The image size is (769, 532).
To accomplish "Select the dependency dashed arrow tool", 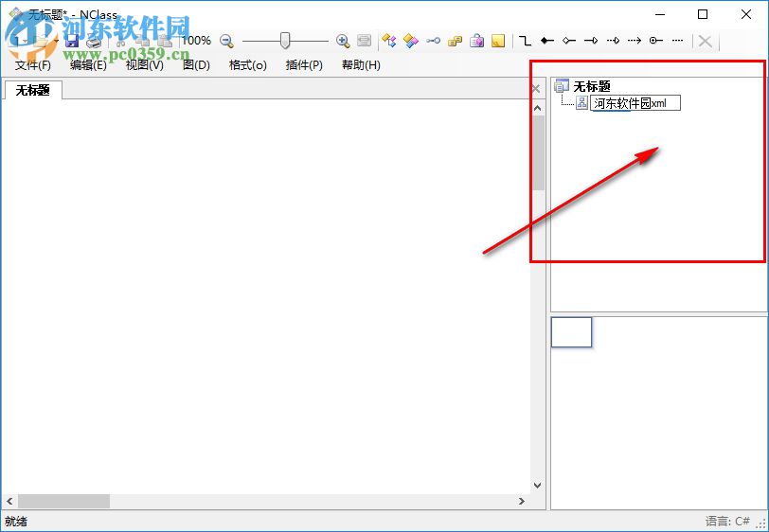I will (635, 41).
